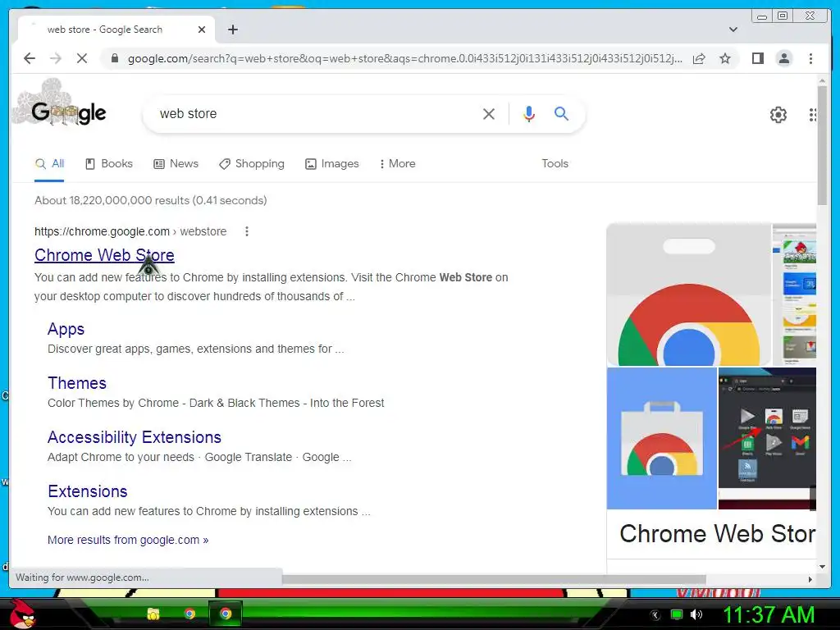Open Angry Birds screenshot thumbnail
This screenshot has height=630, width=840.
coord(794,294)
